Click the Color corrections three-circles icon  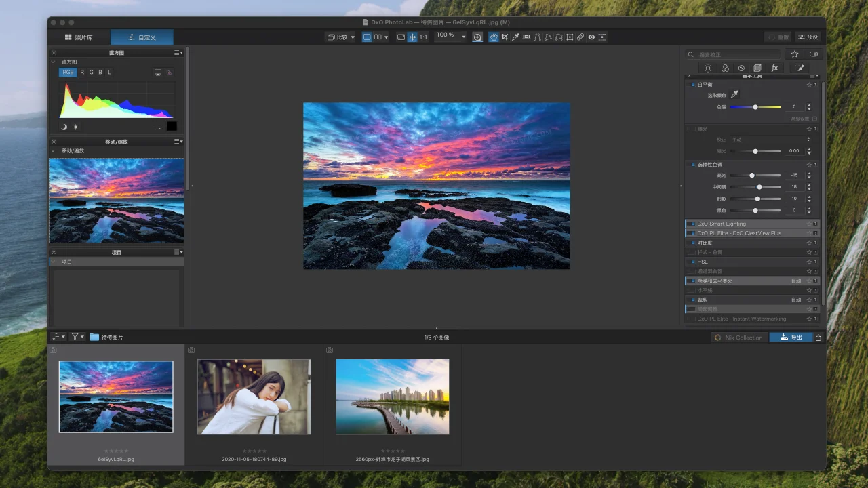(x=725, y=68)
